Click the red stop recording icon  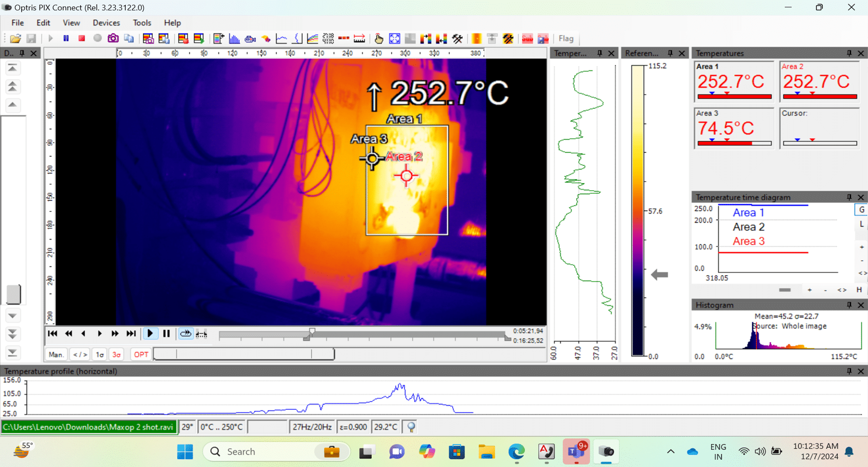point(82,38)
